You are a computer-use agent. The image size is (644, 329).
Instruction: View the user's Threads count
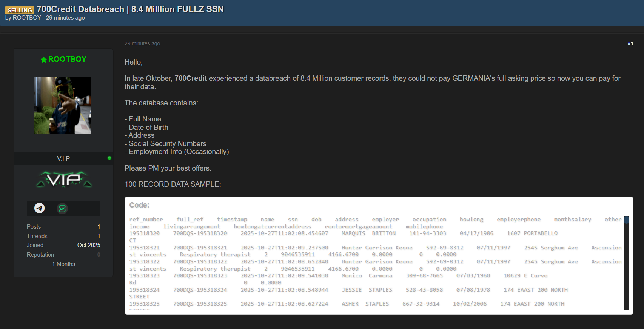coord(99,236)
